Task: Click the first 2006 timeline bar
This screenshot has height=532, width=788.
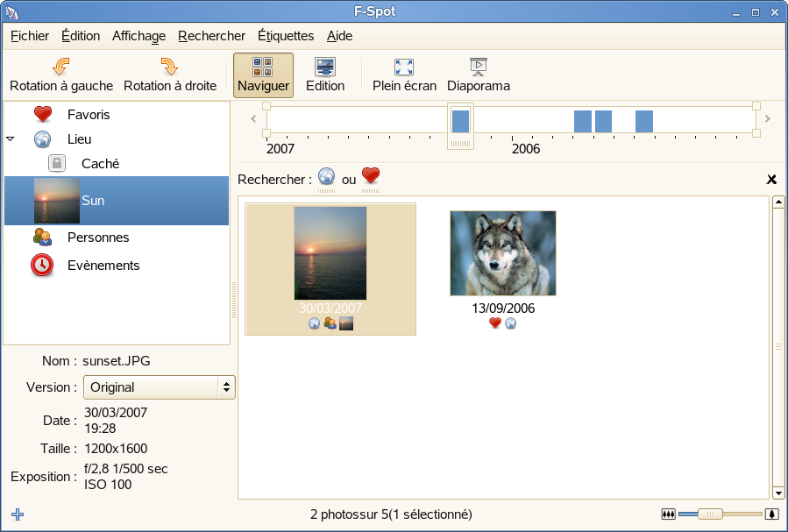Action: [583, 122]
